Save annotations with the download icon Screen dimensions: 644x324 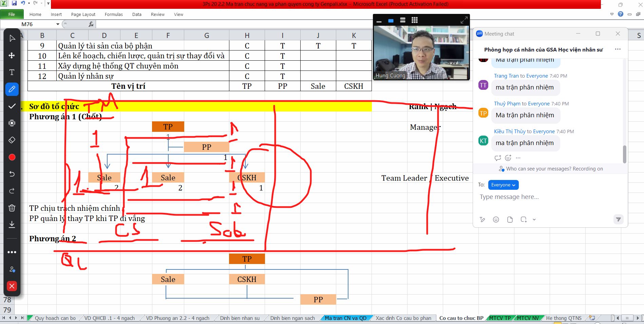pos(12,224)
